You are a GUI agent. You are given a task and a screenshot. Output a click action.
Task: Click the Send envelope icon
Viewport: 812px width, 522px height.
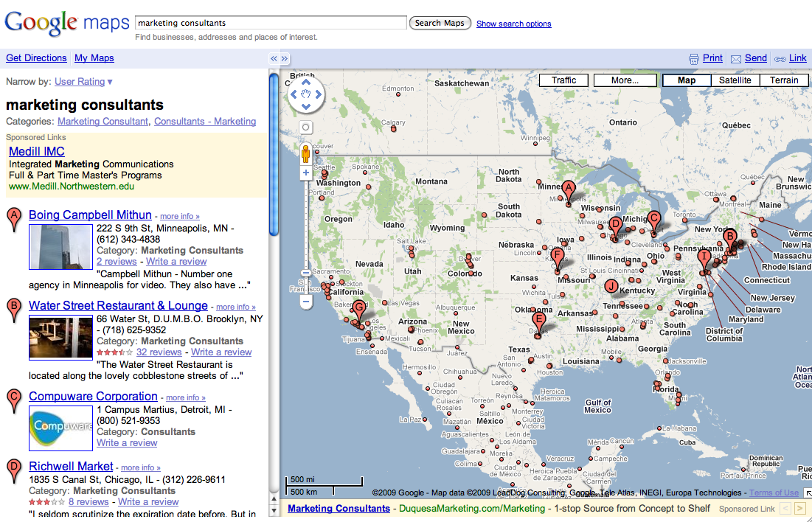(735, 59)
